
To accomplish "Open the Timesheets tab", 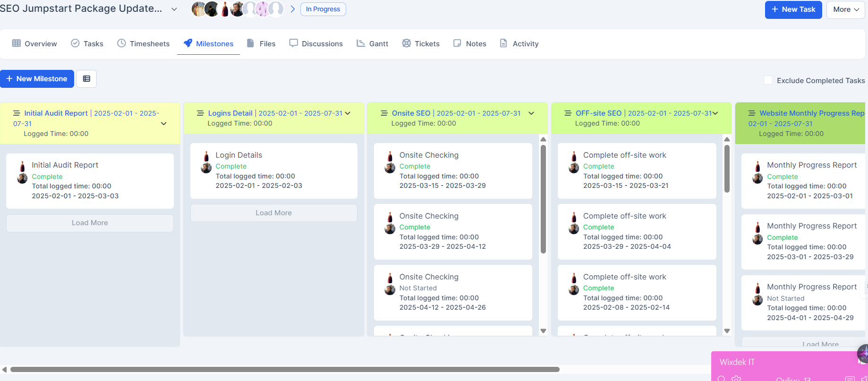I will 143,43.
